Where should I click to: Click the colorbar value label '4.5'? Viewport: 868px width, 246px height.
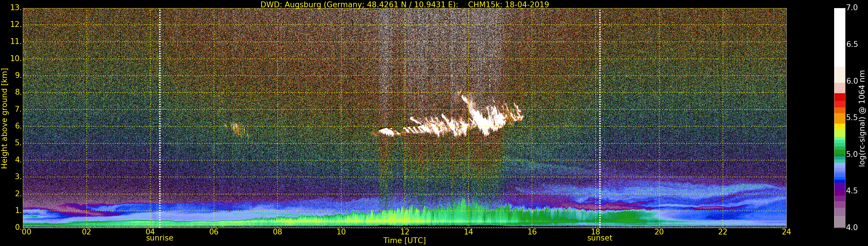coord(852,190)
